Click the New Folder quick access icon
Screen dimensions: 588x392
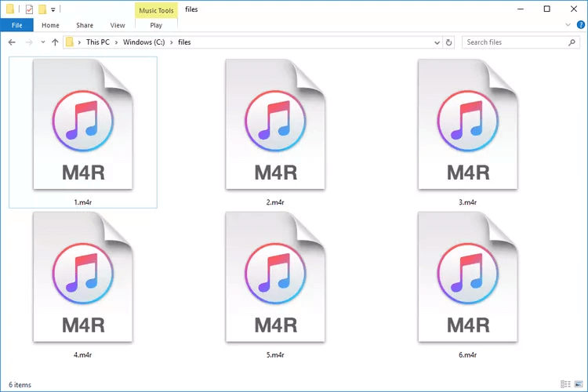(x=42, y=9)
